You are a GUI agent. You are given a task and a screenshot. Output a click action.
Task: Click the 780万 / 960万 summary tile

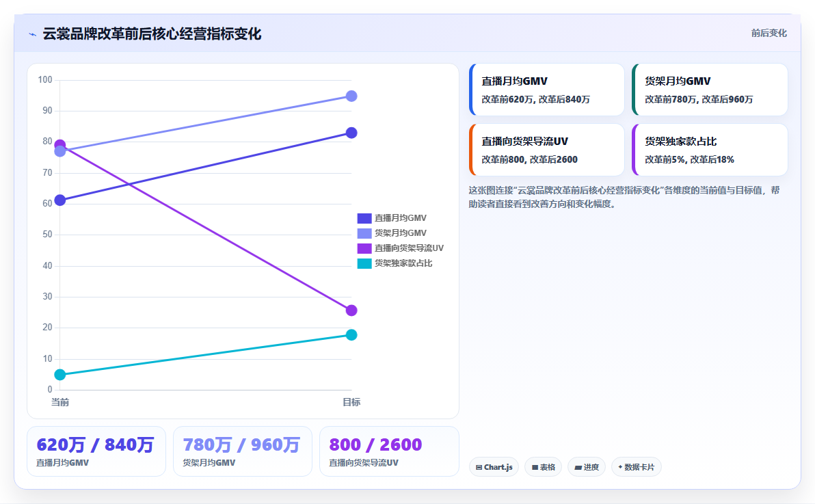coord(243,451)
